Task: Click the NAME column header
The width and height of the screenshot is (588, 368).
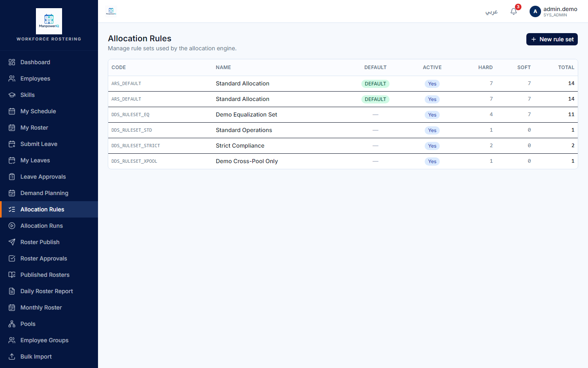Action: coord(223,67)
